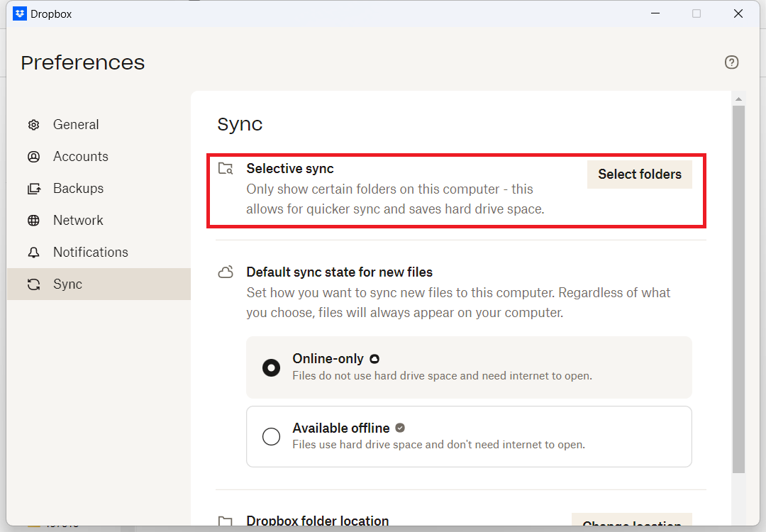Click the Network globe icon
766x532 pixels.
34,221
